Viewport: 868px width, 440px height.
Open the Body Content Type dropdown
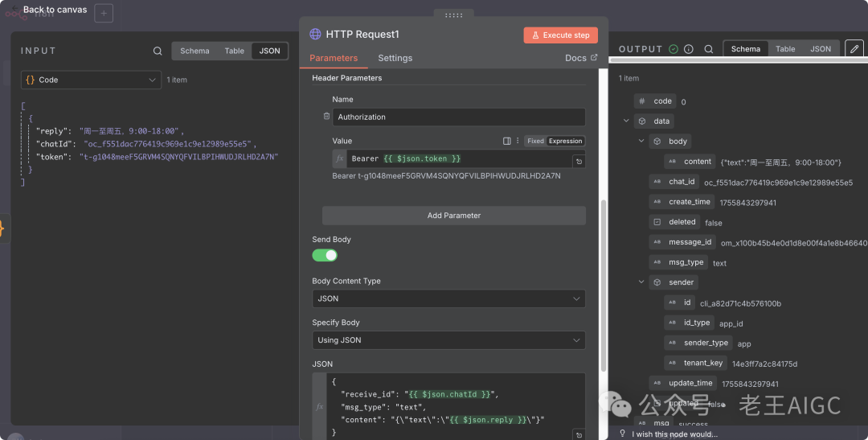click(x=448, y=298)
